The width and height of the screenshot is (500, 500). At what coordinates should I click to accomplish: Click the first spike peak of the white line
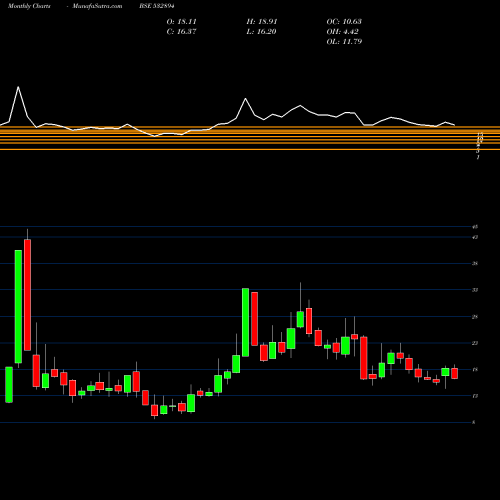click(18, 87)
